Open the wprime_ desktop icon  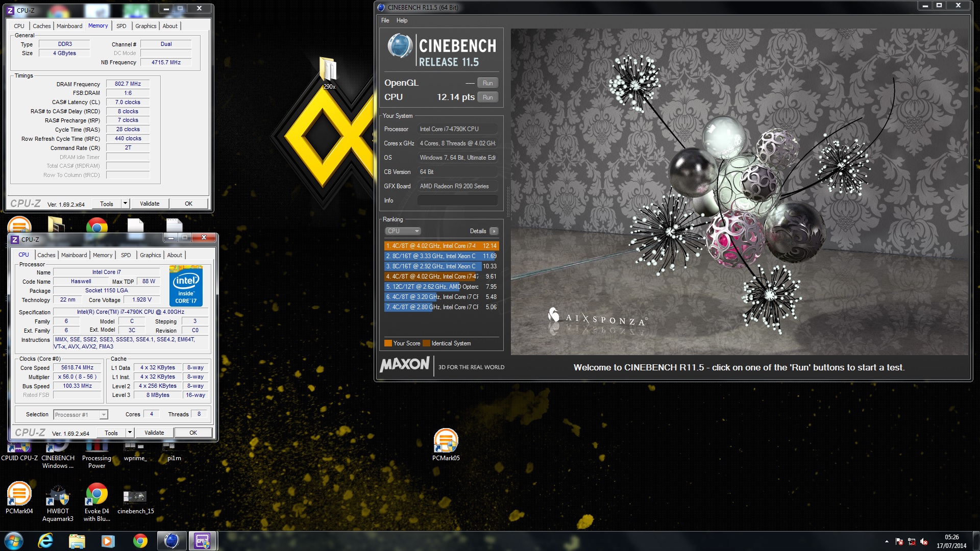(x=135, y=453)
